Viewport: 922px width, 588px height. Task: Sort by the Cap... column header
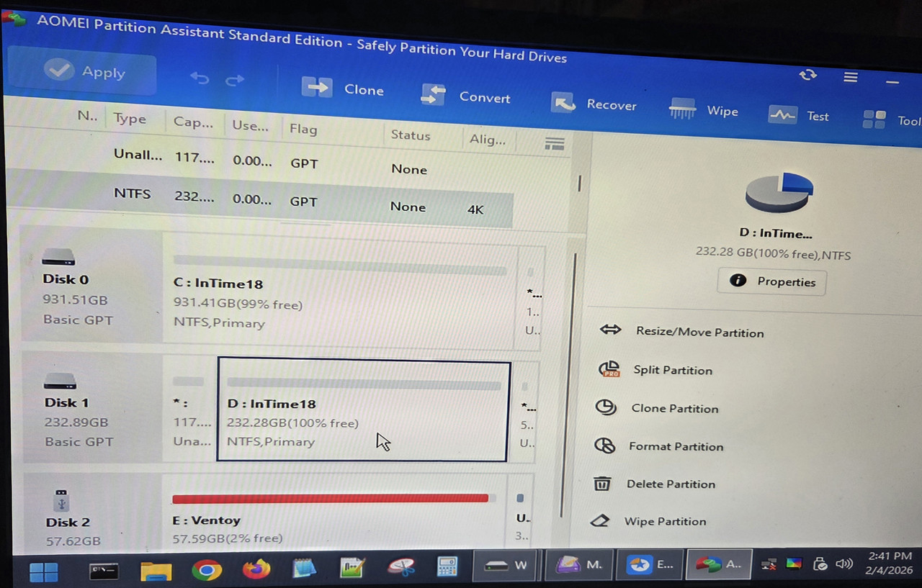193,122
